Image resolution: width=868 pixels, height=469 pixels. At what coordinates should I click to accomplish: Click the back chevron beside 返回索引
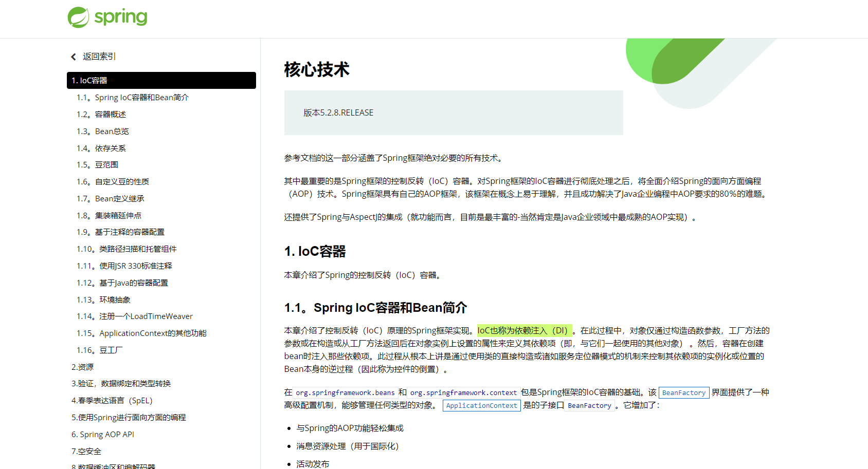coord(73,57)
